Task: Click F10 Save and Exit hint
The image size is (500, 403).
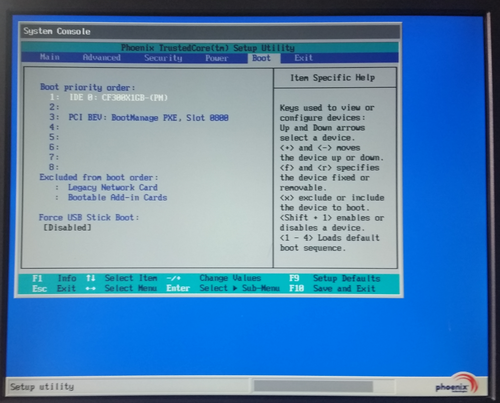Action: 332,288
